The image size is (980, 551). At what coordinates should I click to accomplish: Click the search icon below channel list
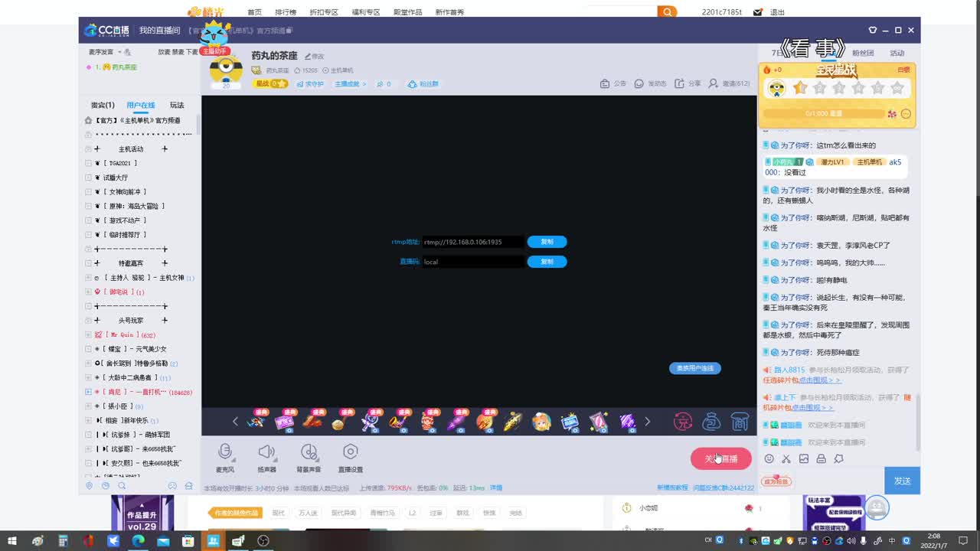(x=122, y=485)
